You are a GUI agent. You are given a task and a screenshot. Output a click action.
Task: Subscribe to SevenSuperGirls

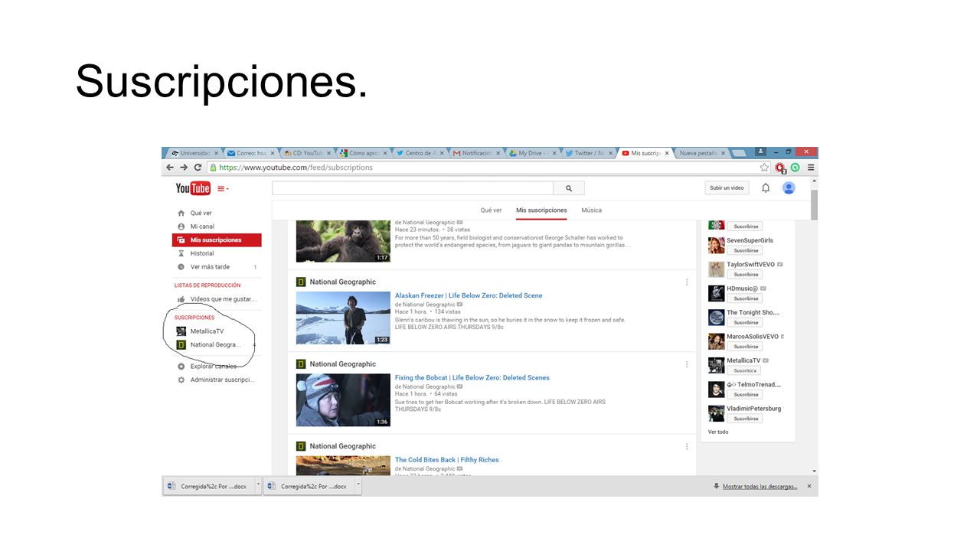click(x=745, y=250)
